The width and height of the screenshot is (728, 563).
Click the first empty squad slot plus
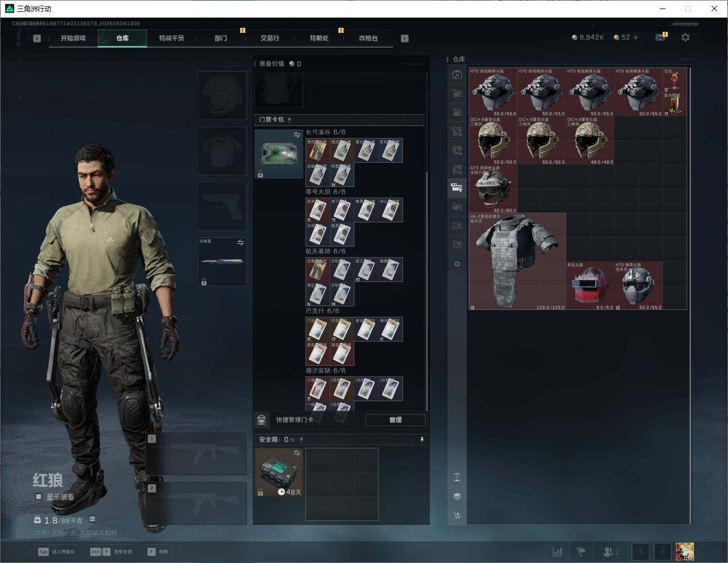coord(641,552)
